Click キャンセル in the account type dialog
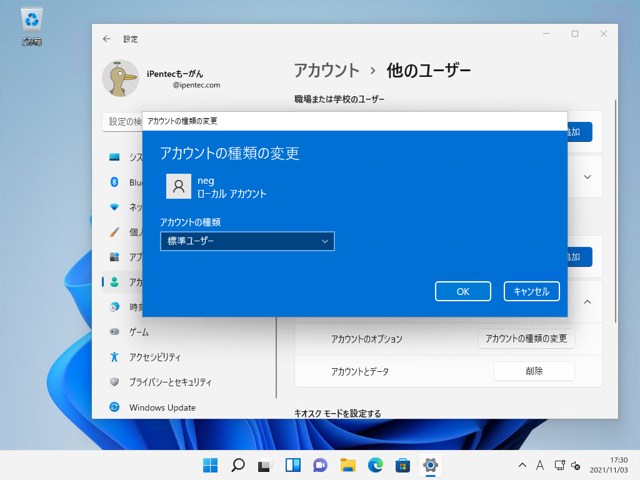Image resolution: width=640 pixels, height=480 pixels. 531,291
